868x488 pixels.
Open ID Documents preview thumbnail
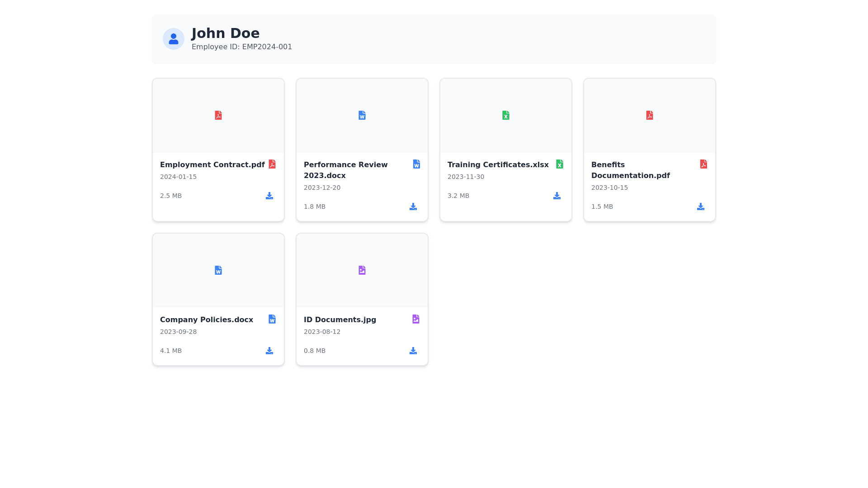pos(362,270)
